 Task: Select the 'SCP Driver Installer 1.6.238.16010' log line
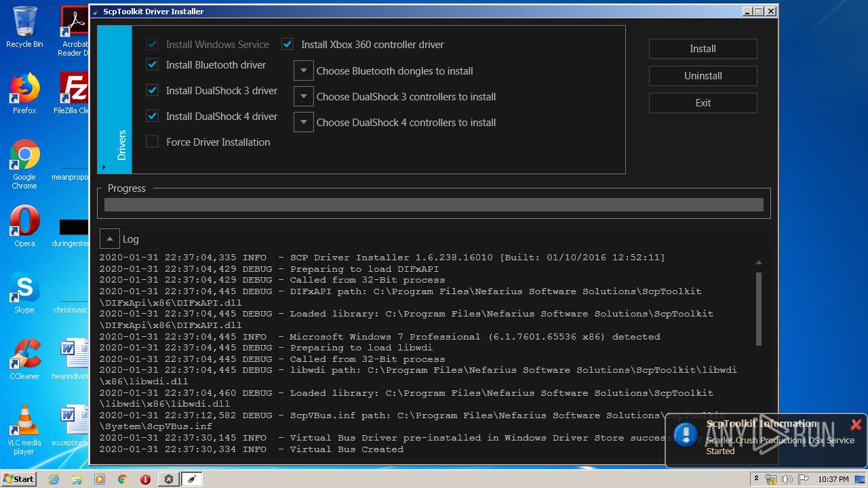(x=382, y=258)
